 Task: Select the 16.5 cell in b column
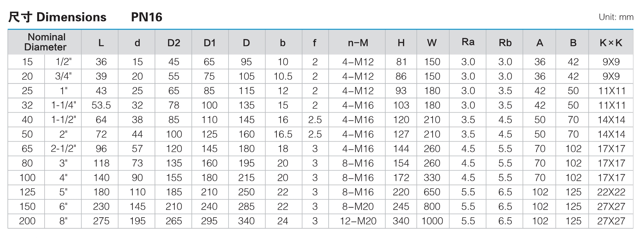pyautogui.click(x=283, y=134)
